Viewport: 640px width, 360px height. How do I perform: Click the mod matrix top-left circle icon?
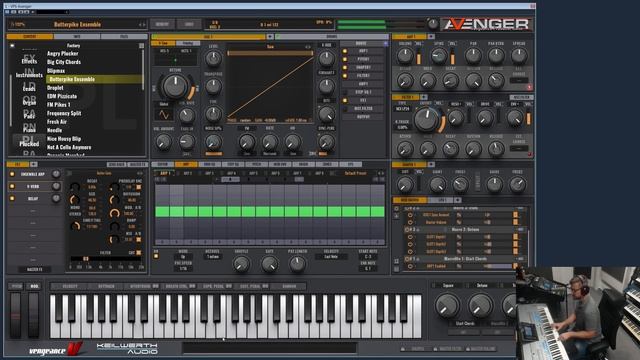[x=396, y=209]
